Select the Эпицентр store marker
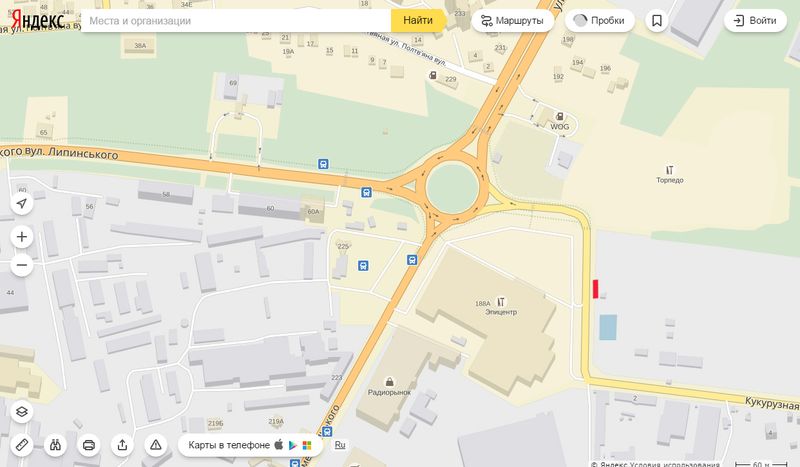 click(x=501, y=303)
